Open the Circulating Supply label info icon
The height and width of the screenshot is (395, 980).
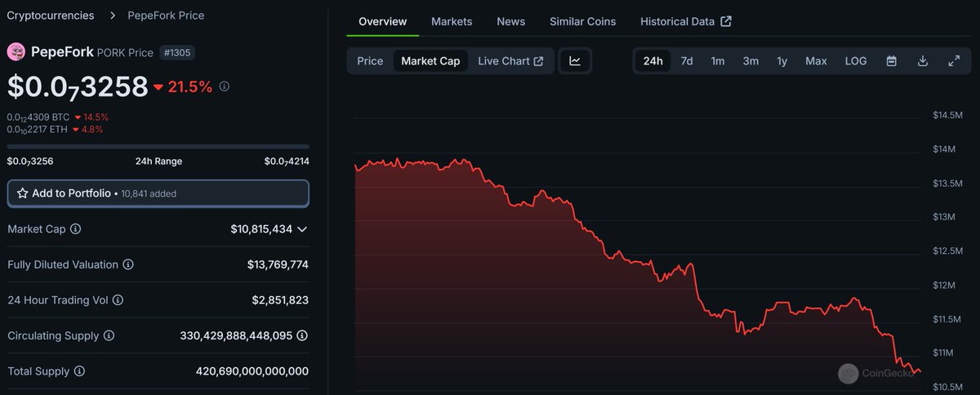[x=109, y=335]
